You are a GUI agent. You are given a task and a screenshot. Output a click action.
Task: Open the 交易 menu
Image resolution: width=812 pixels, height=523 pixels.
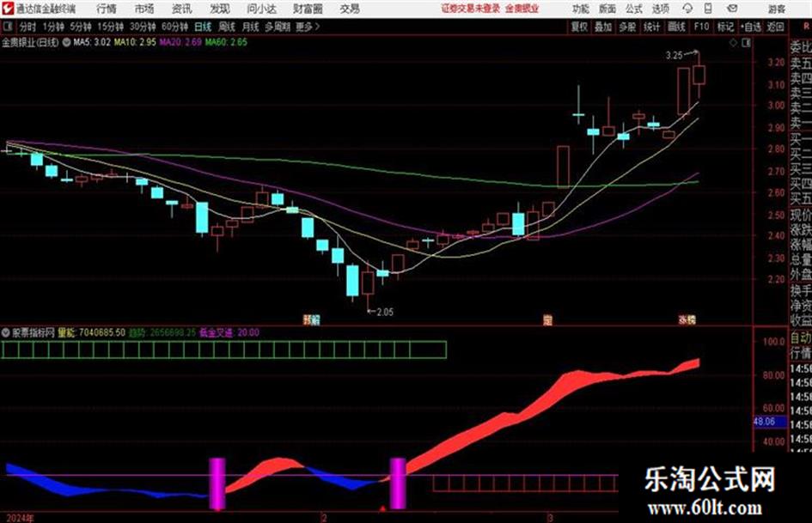coord(350,9)
